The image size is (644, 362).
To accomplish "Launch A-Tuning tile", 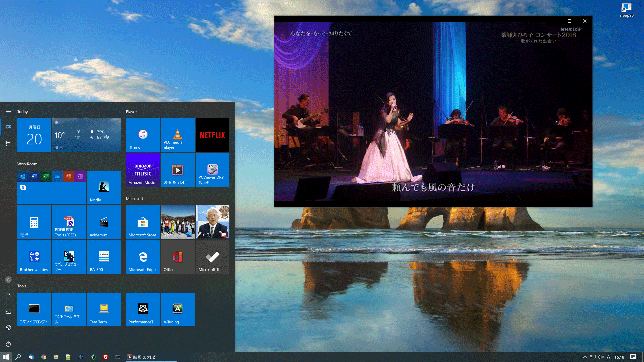I will coord(178,309).
